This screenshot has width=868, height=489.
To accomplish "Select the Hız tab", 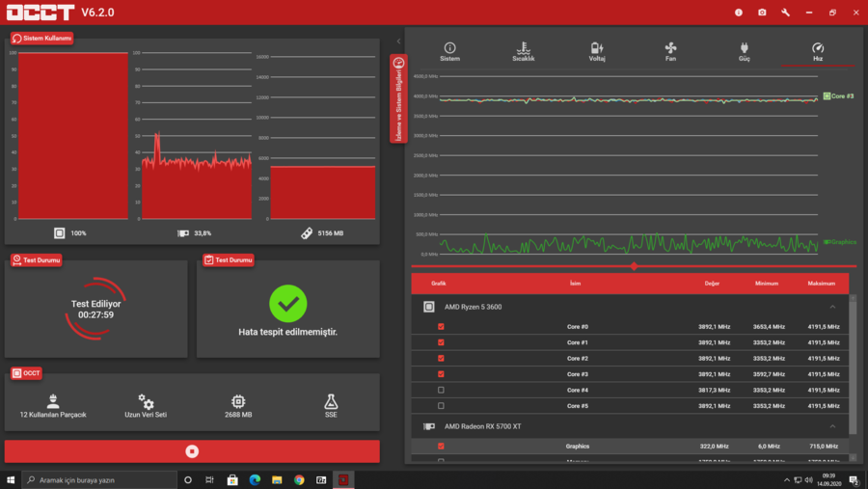I will click(818, 52).
